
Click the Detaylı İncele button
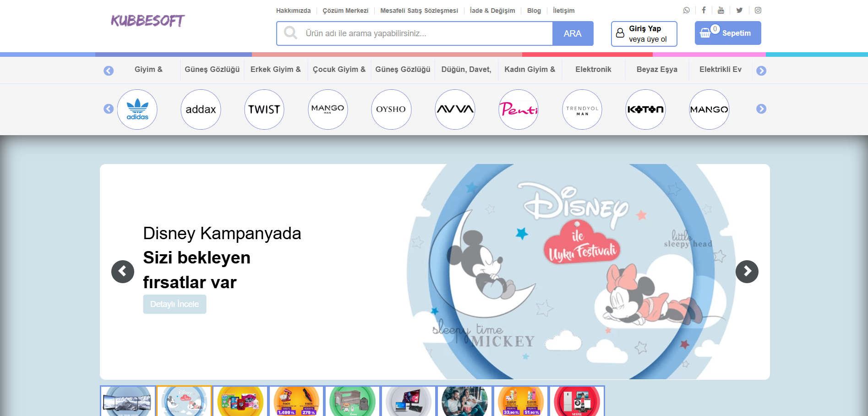pos(175,304)
